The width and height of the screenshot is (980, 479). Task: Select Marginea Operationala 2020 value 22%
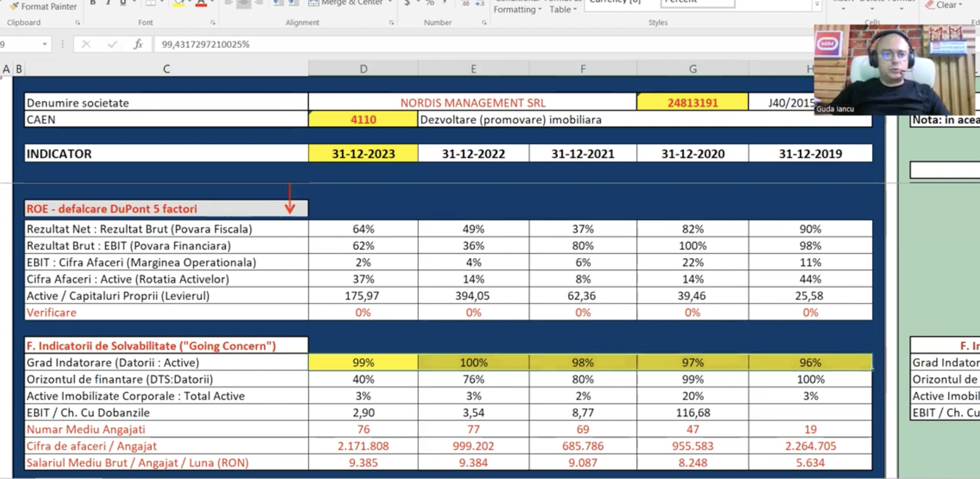coord(693,262)
